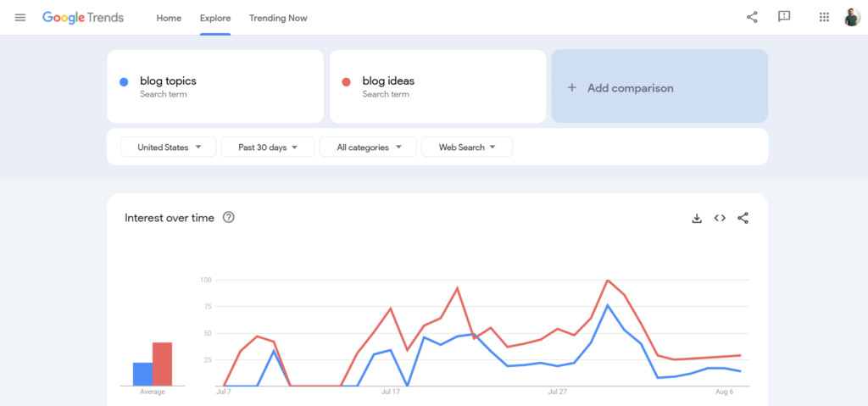868x406 pixels.
Task: Click the share icon in top header
Action: pyautogui.click(x=752, y=18)
